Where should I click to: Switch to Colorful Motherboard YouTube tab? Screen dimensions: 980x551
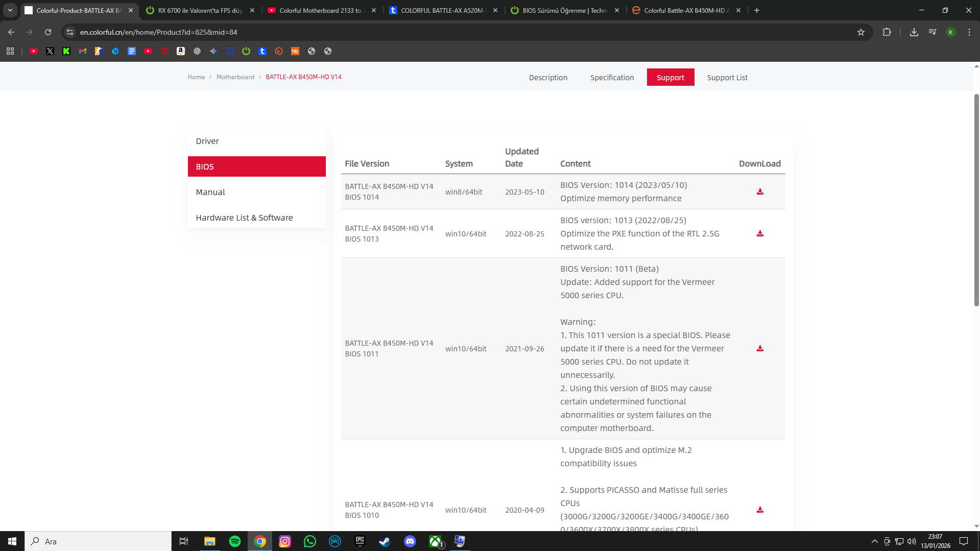[321, 10]
